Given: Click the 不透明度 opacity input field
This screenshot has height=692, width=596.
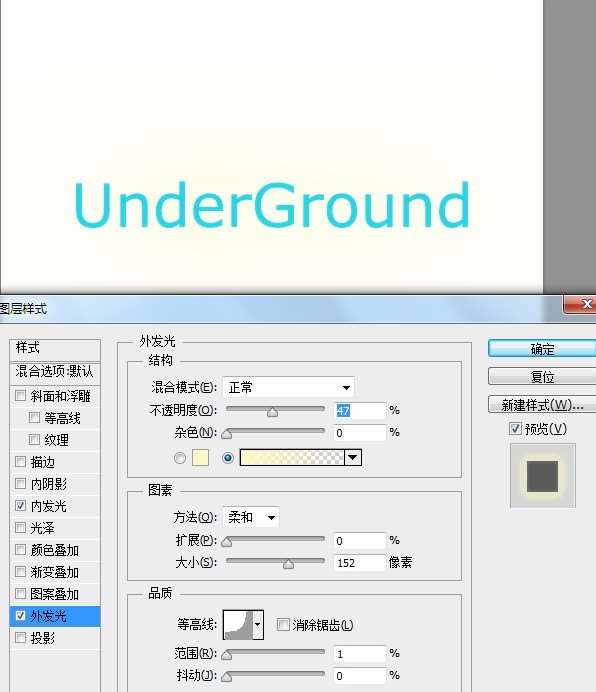Looking at the screenshot, I should [x=360, y=410].
